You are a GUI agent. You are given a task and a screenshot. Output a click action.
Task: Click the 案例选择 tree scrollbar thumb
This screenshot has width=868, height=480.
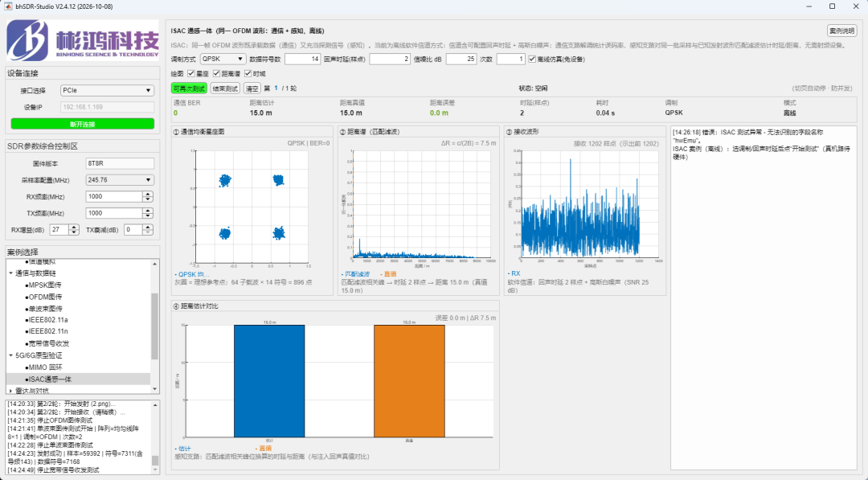[x=155, y=326]
